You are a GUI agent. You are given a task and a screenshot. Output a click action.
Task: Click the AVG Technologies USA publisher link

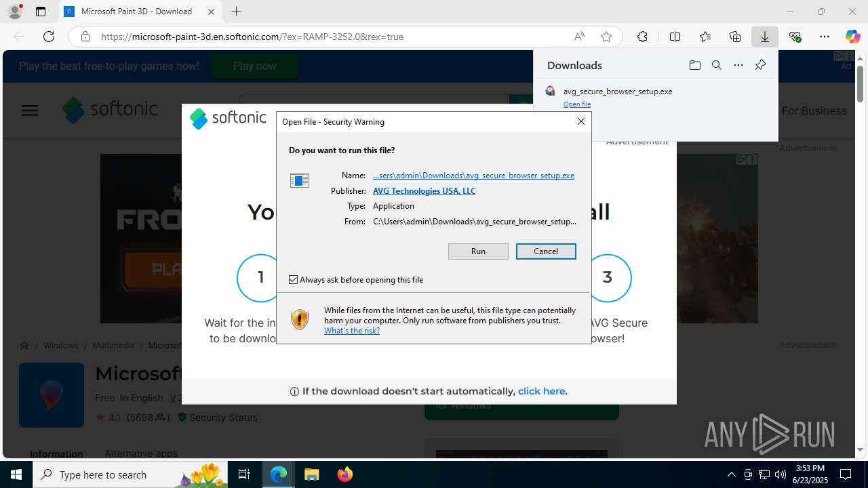424,191
